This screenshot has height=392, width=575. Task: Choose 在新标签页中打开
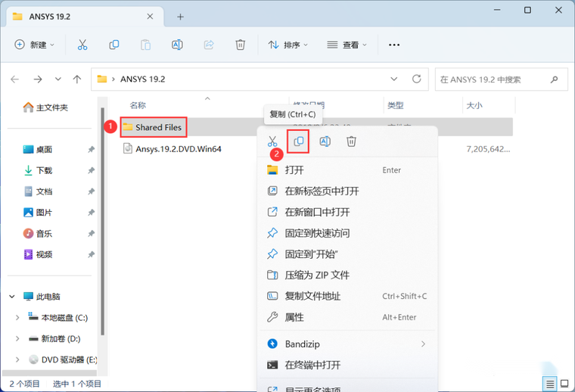click(347, 191)
